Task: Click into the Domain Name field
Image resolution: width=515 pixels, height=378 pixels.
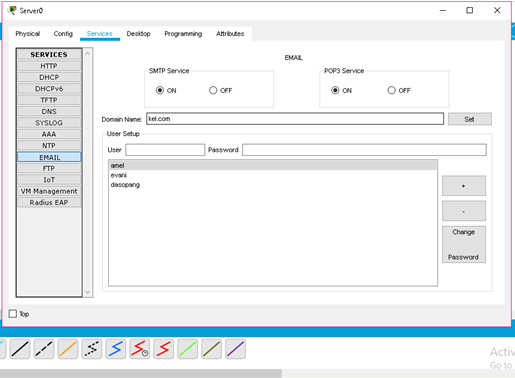Action: pyautogui.click(x=295, y=119)
